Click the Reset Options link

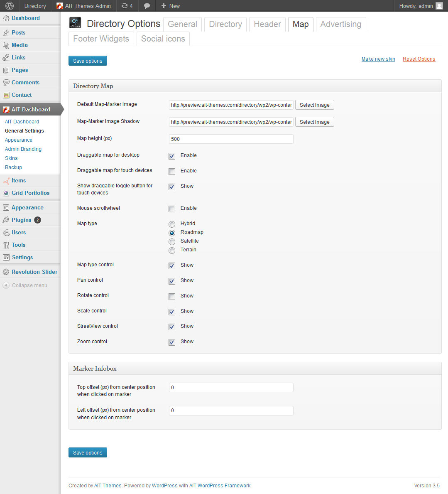point(419,59)
